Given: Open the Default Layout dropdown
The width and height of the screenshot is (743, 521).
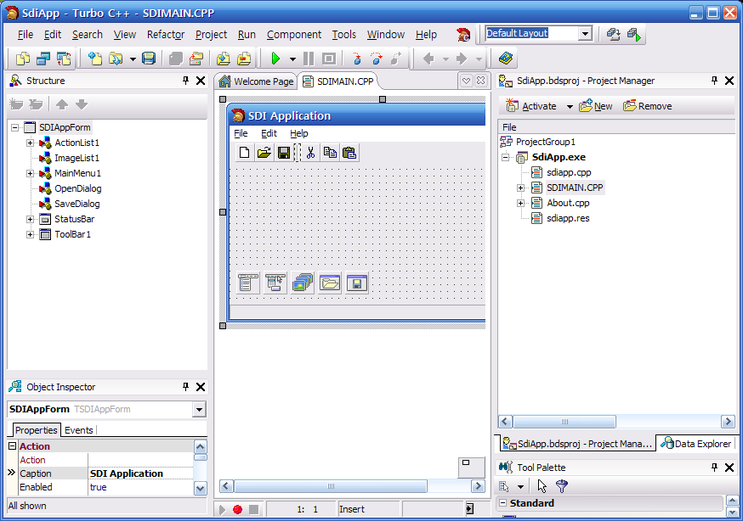Looking at the screenshot, I should [584, 33].
